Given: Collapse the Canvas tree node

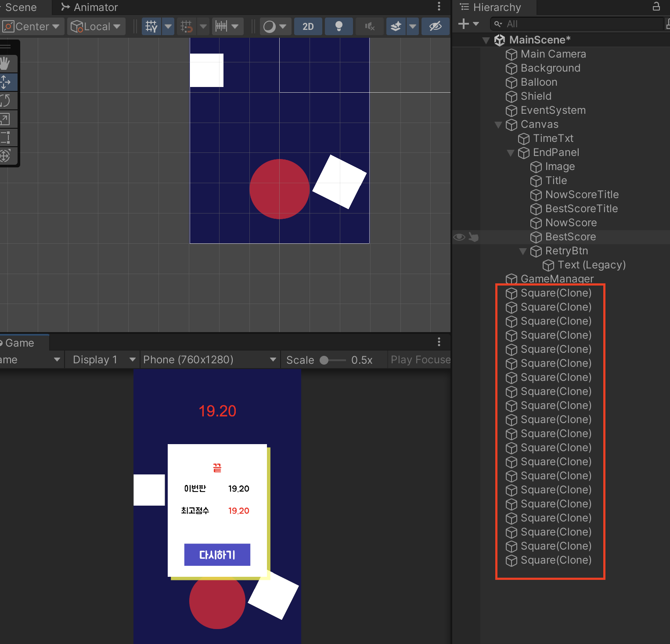Looking at the screenshot, I should pos(498,125).
